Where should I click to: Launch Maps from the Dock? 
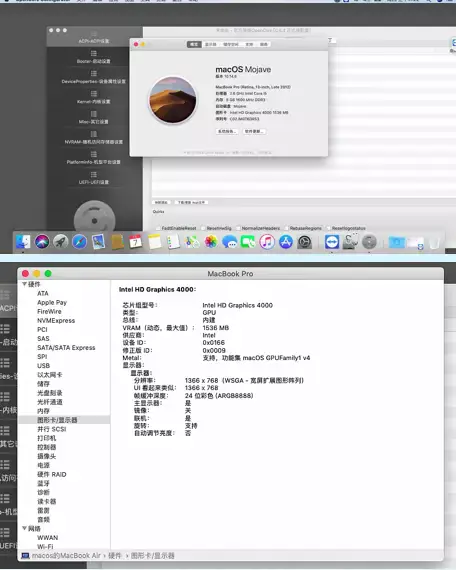tap(192, 242)
